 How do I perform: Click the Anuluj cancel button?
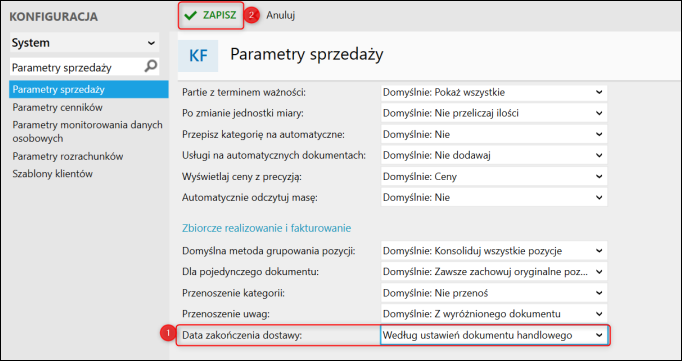click(x=281, y=15)
